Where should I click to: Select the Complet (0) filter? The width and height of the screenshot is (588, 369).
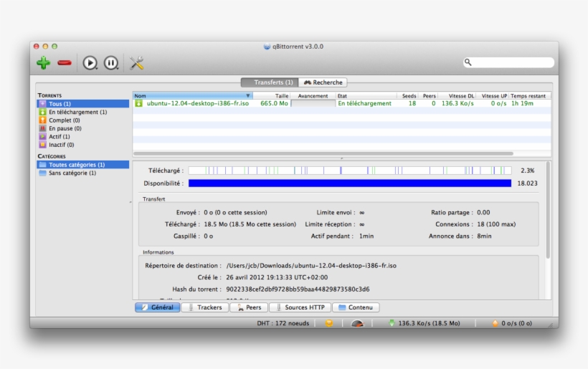83,120
